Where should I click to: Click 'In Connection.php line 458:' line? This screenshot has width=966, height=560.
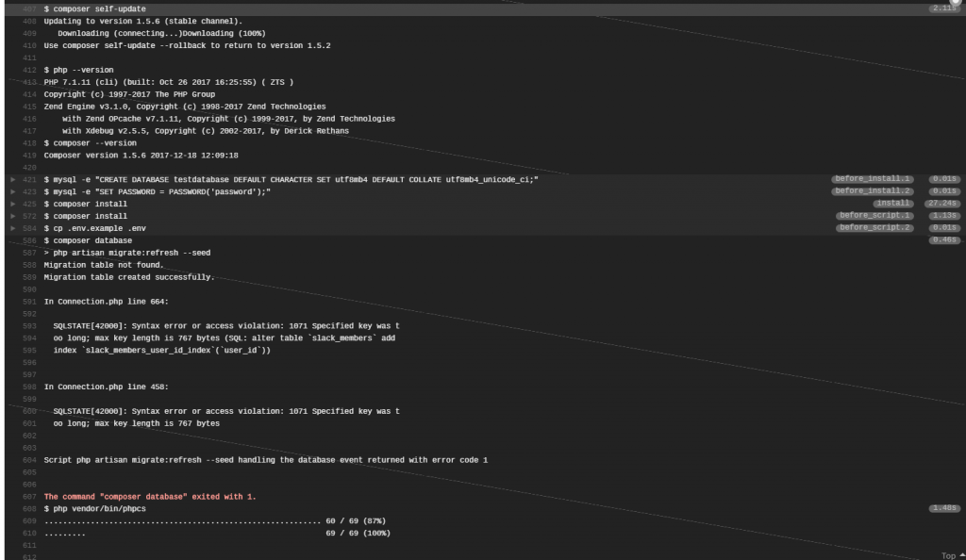click(106, 387)
